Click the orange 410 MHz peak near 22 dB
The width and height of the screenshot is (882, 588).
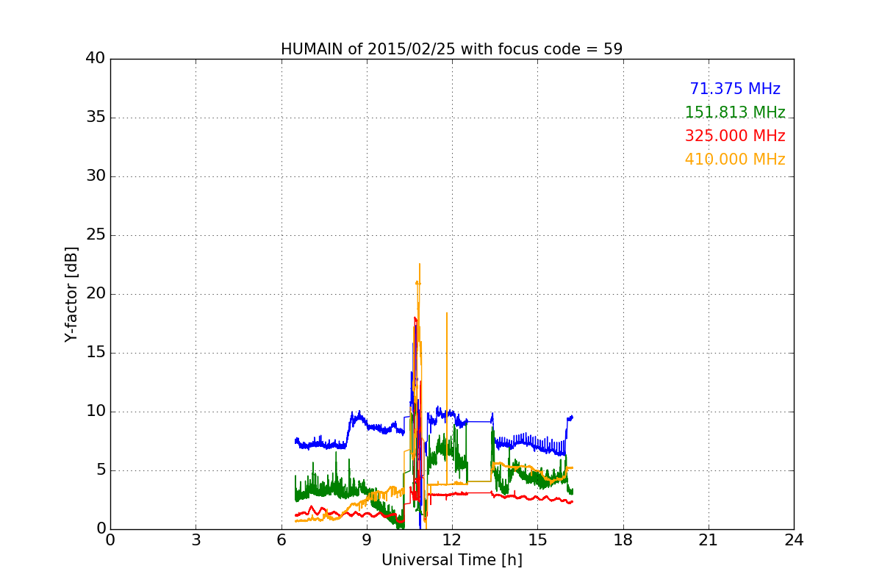[x=420, y=265]
